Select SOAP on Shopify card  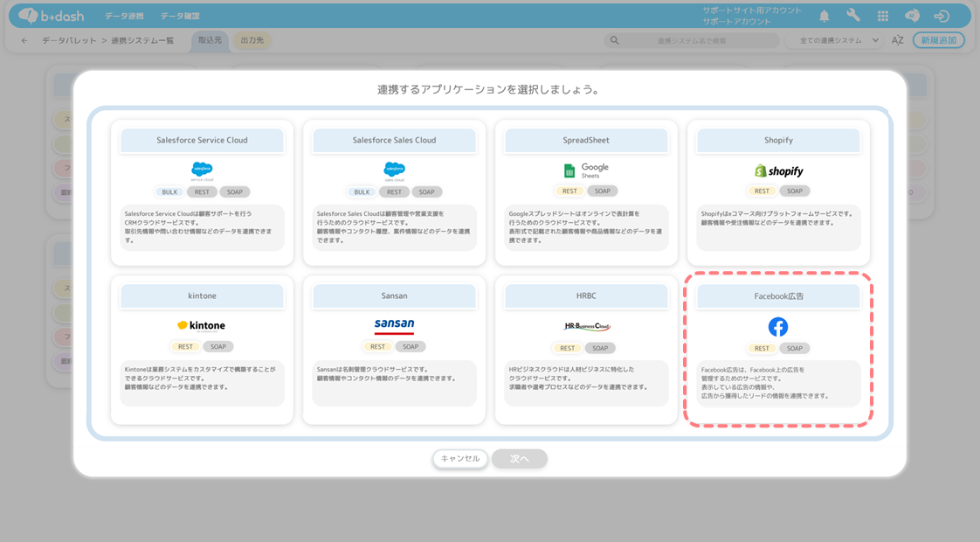tap(794, 191)
